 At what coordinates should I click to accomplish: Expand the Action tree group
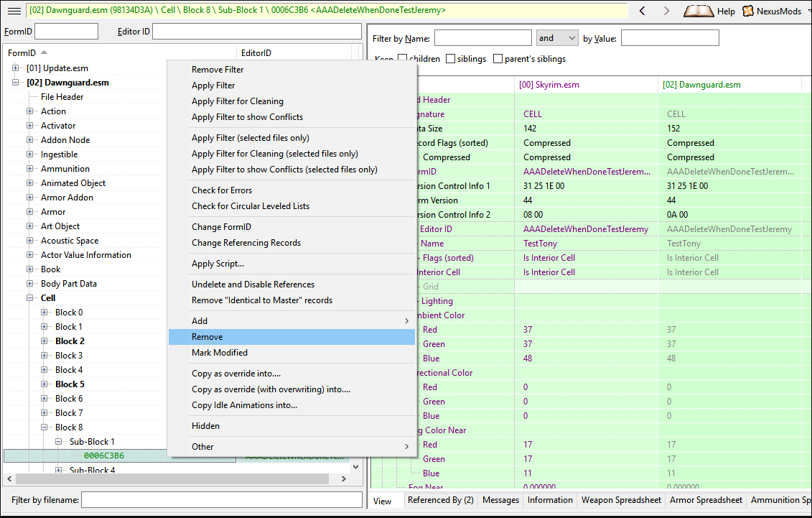(30, 111)
